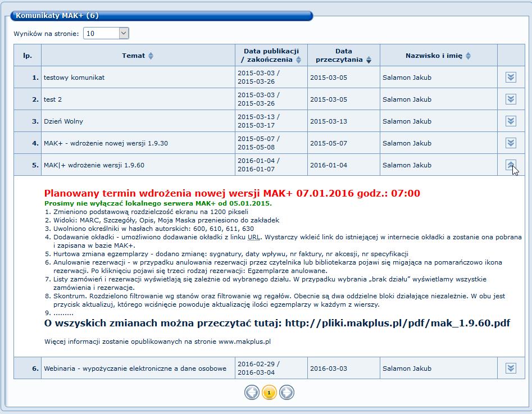Image resolution: width=532 pixels, height=414 pixels.
Task: Click the 'Nazwisko i imię' header label
Action: click(434, 56)
